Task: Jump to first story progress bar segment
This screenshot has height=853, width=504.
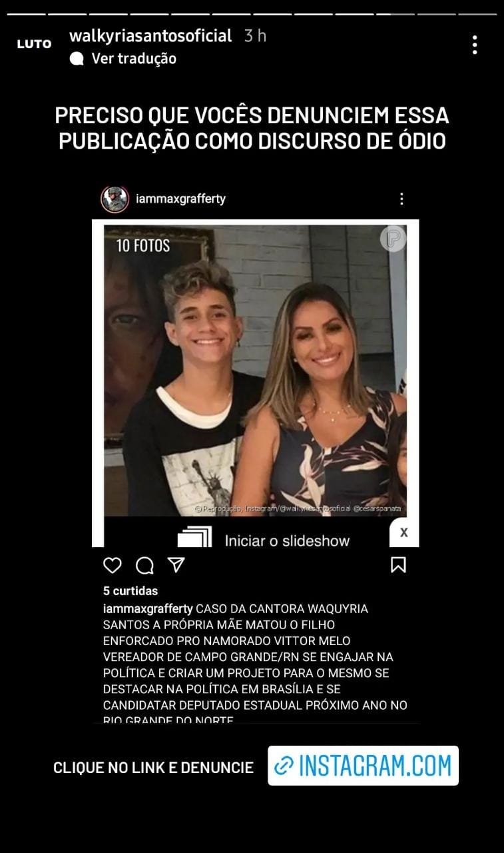Action: click(x=25, y=13)
